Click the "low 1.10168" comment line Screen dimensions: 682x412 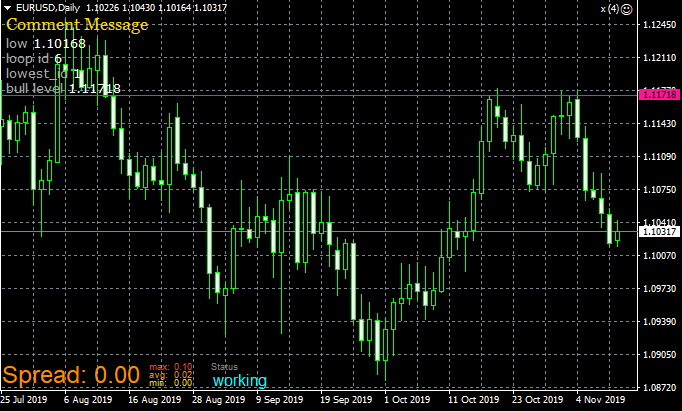pyautogui.click(x=46, y=44)
